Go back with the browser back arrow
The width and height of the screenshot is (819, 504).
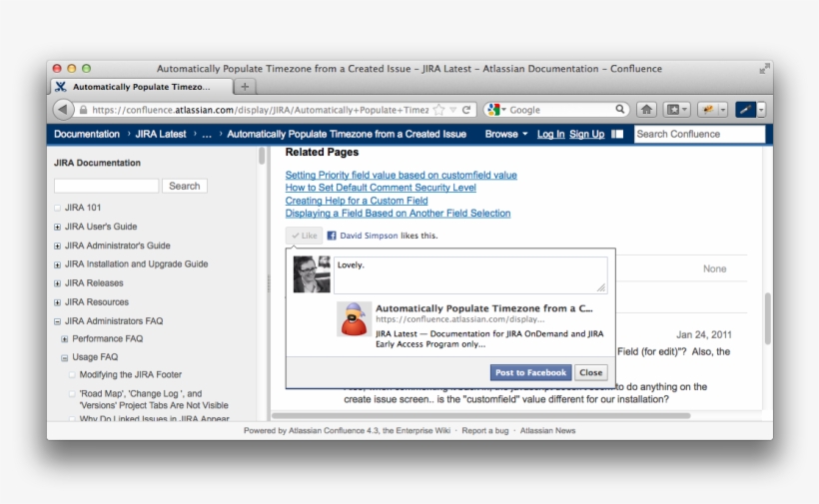(63, 110)
